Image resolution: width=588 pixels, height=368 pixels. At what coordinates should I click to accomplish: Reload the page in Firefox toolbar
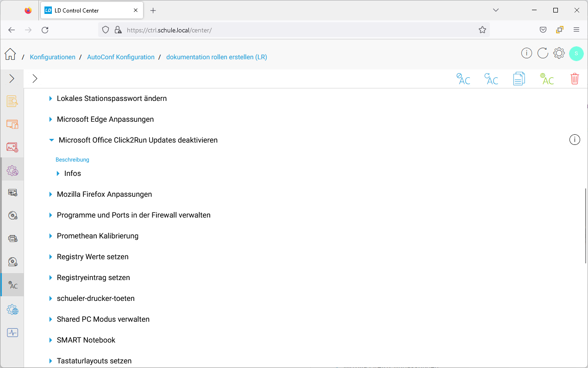tap(45, 30)
